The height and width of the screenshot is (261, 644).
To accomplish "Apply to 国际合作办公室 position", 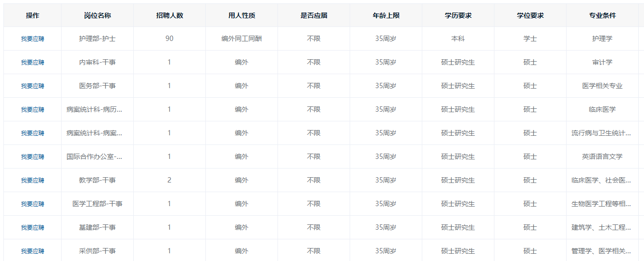I will [32, 157].
